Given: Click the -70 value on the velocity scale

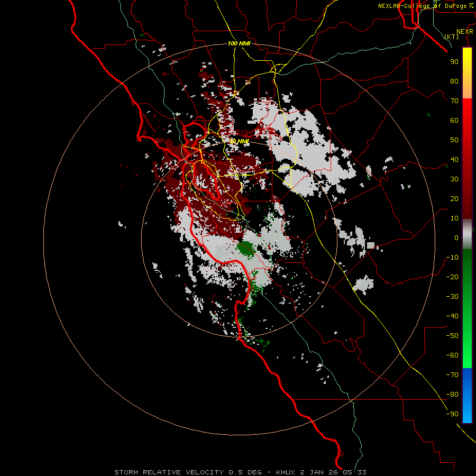Looking at the screenshot, I should (x=452, y=375).
